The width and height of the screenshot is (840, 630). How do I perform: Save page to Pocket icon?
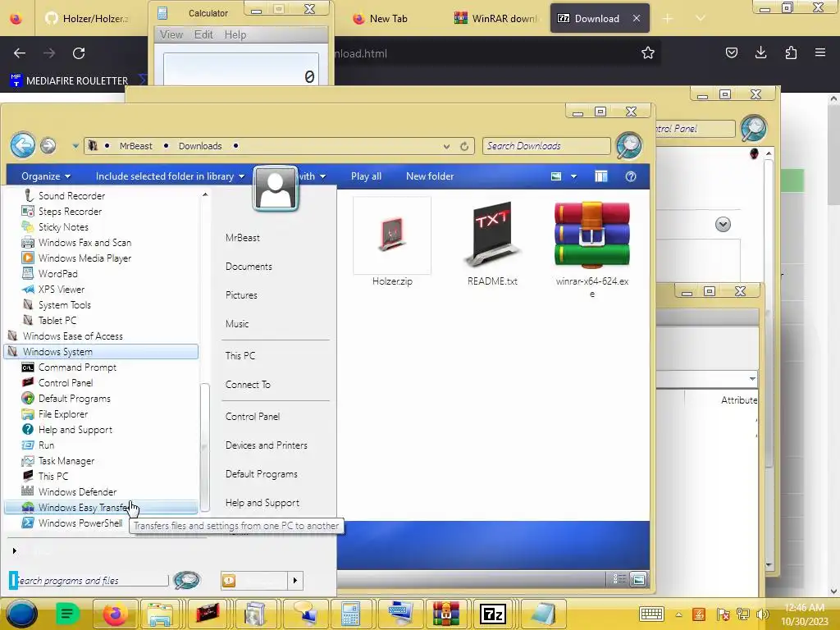tap(731, 52)
